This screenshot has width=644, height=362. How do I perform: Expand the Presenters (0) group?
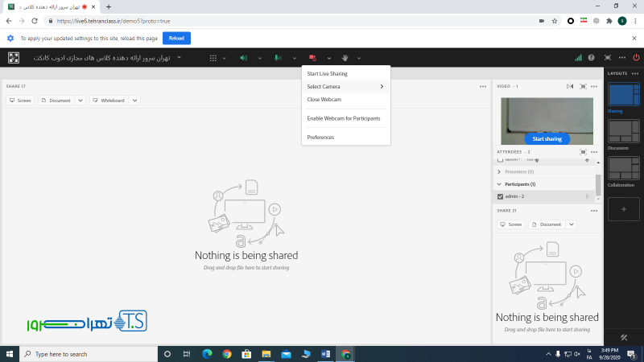[499, 171]
